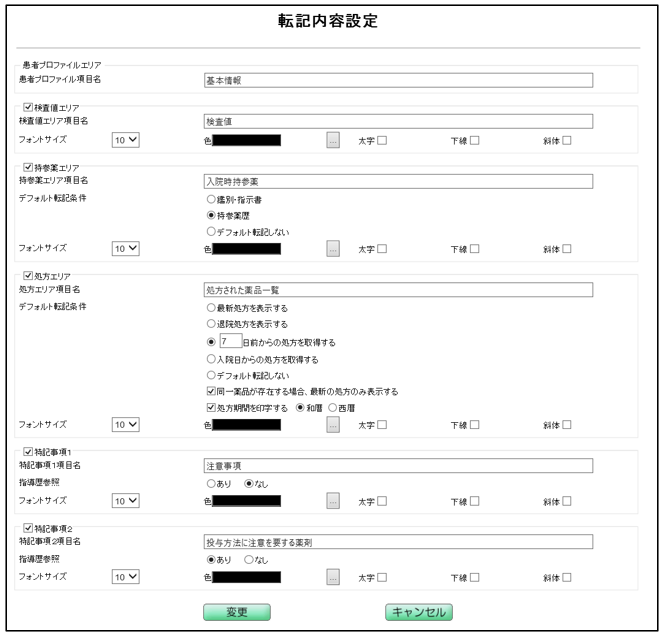Open font size dropdown in 特記事項2
Viewport: 666px width, 639px height.
126,576
